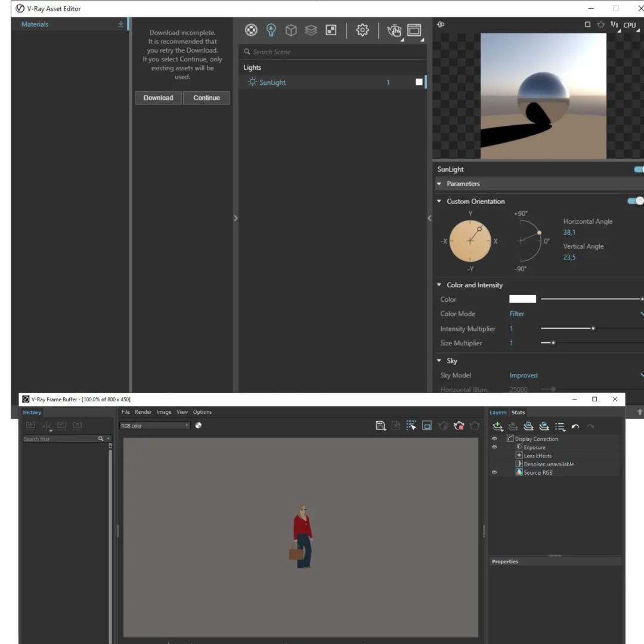Click the Download button
This screenshot has width=644, height=644.
(x=158, y=98)
